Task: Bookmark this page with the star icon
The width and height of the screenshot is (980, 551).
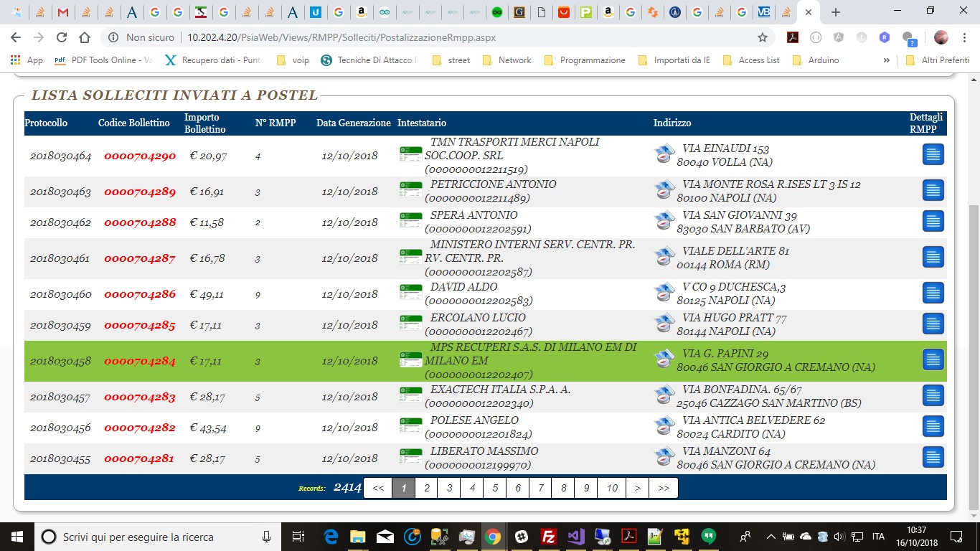Action: pyautogui.click(x=762, y=37)
